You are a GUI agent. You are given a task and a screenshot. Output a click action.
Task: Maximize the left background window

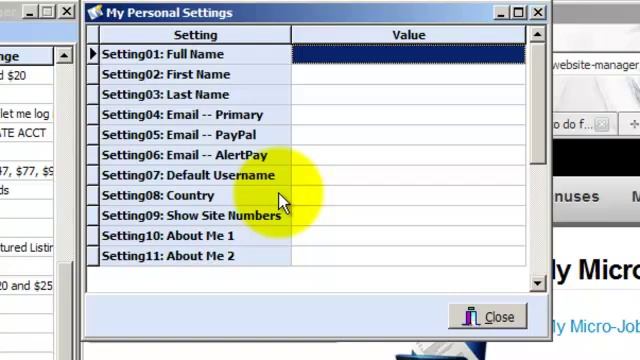point(48,11)
